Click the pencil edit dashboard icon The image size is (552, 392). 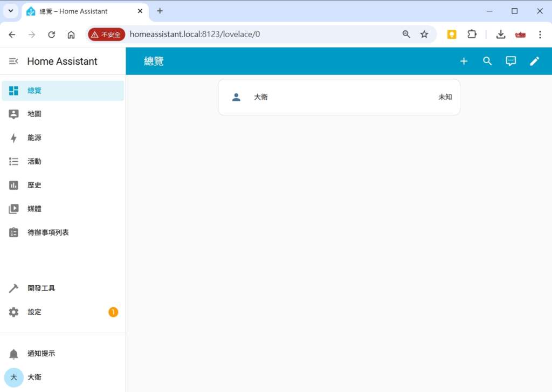point(534,61)
